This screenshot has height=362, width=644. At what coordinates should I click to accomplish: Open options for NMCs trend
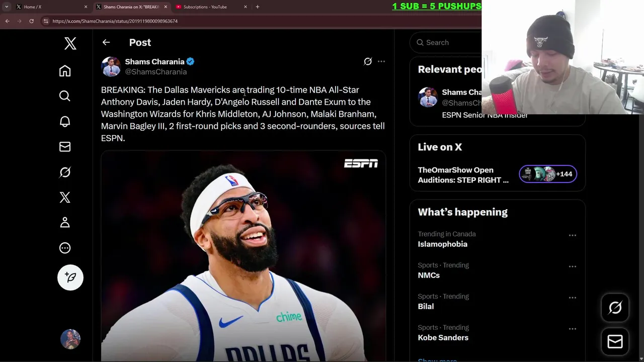pos(573,266)
